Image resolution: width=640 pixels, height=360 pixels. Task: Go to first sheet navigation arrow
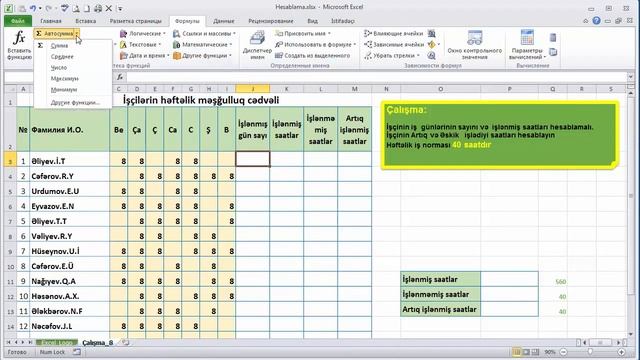(8, 342)
